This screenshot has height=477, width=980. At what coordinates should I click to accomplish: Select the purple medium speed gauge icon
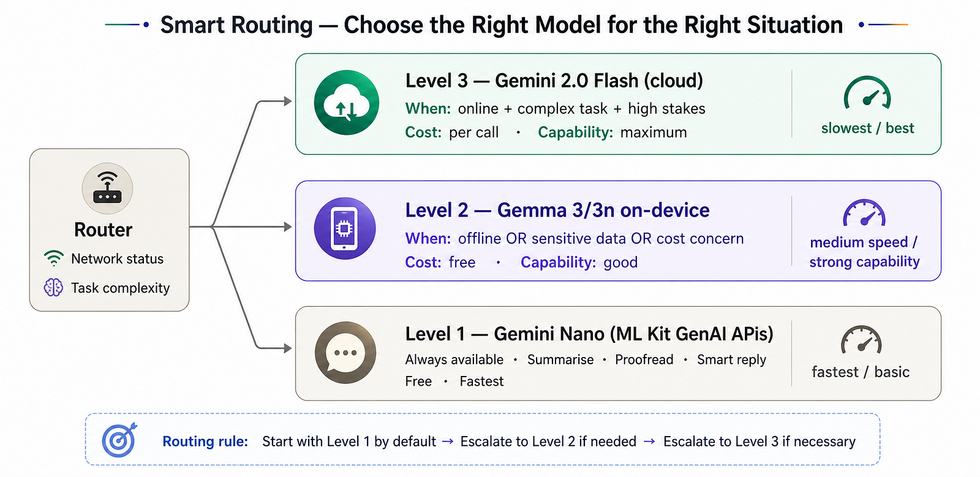(x=864, y=214)
